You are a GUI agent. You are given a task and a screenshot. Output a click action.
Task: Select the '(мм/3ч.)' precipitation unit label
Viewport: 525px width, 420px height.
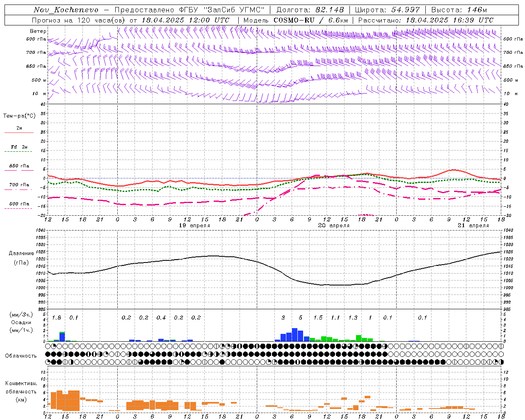point(21,315)
